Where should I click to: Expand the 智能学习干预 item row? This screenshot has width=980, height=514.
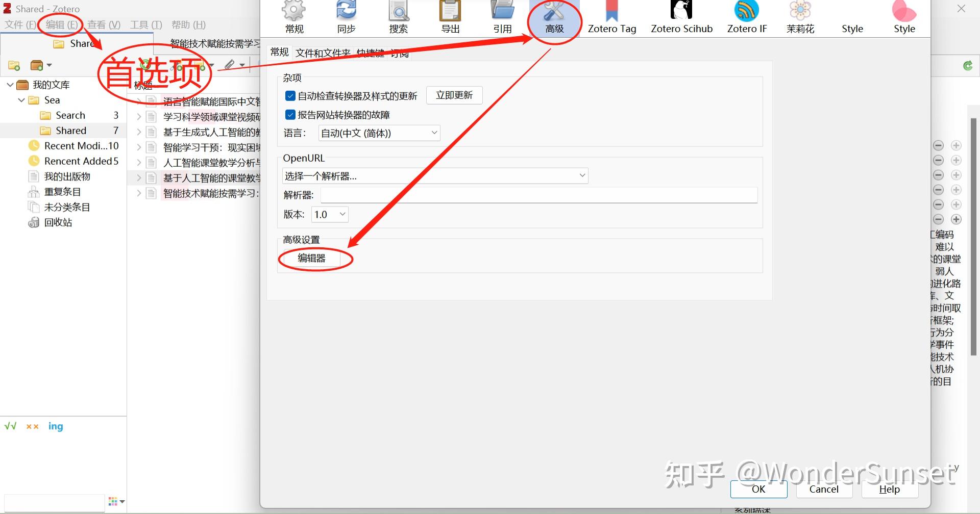pyautogui.click(x=138, y=147)
